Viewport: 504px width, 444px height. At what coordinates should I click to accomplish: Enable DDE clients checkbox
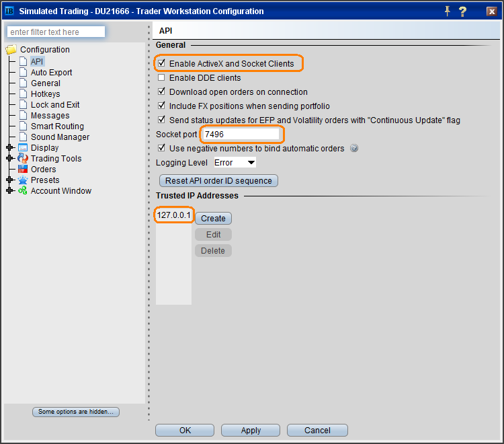tap(161, 77)
